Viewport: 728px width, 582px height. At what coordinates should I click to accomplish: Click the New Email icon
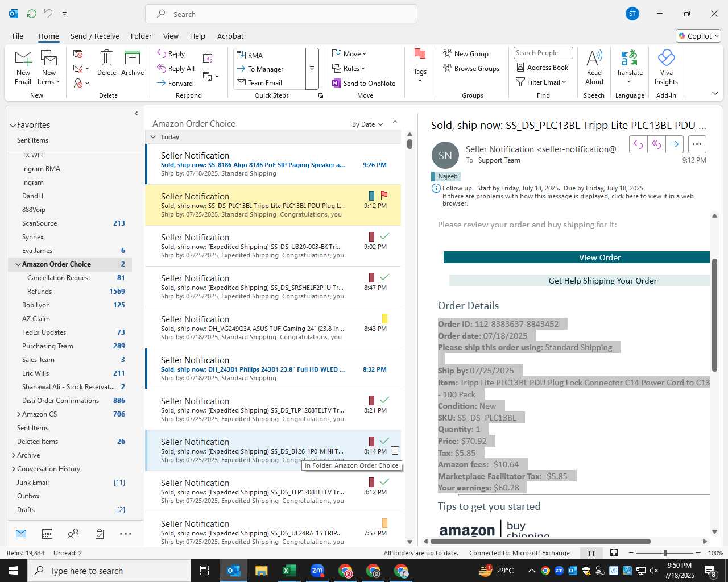(23, 67)
